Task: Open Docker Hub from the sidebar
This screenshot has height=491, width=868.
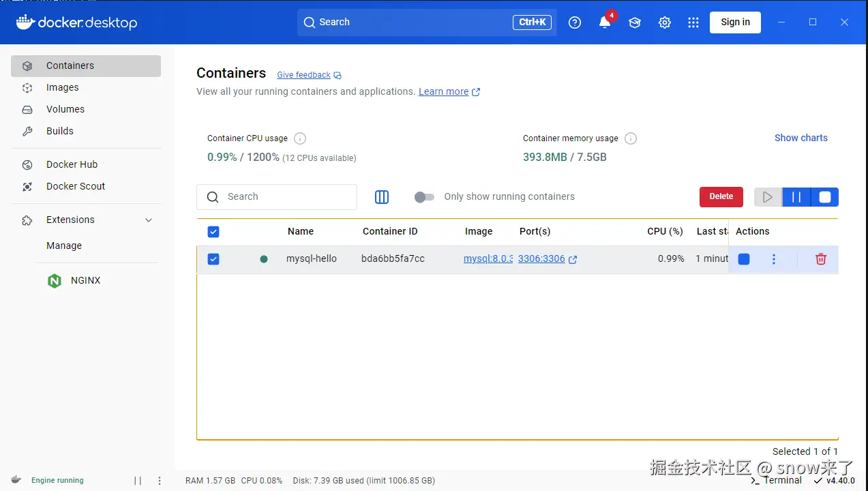Action: (x=86, y=165)
